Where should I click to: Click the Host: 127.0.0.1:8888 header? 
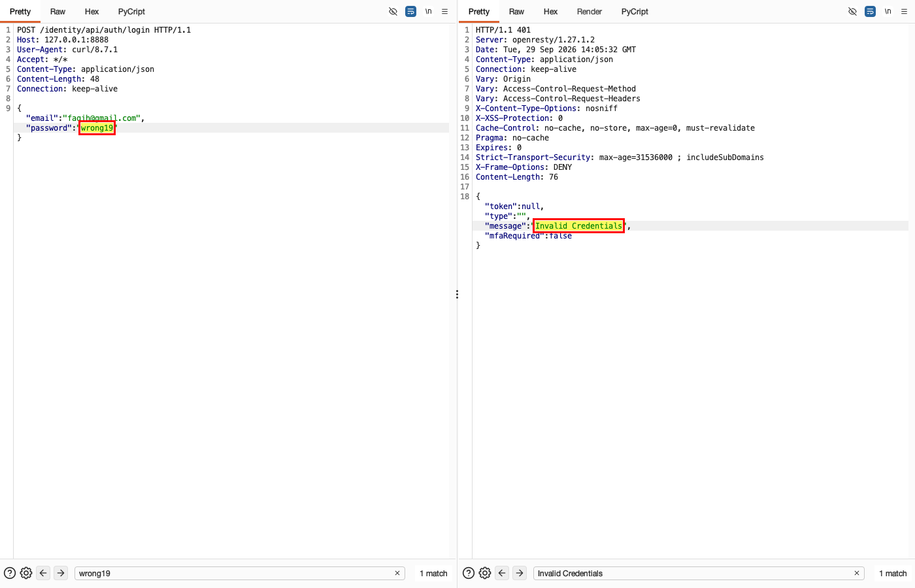(63, 40)
